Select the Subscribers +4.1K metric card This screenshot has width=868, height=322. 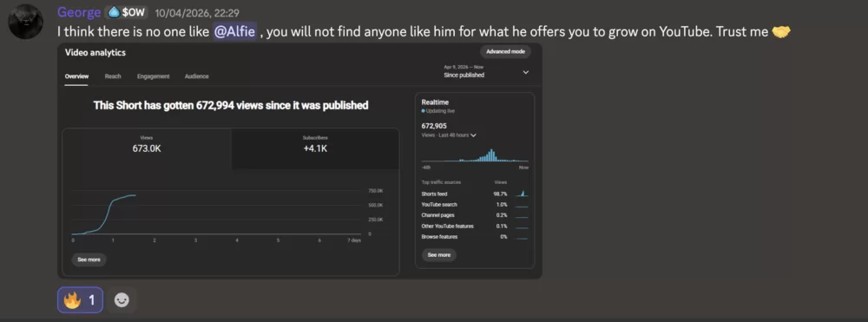pos(315,148)
